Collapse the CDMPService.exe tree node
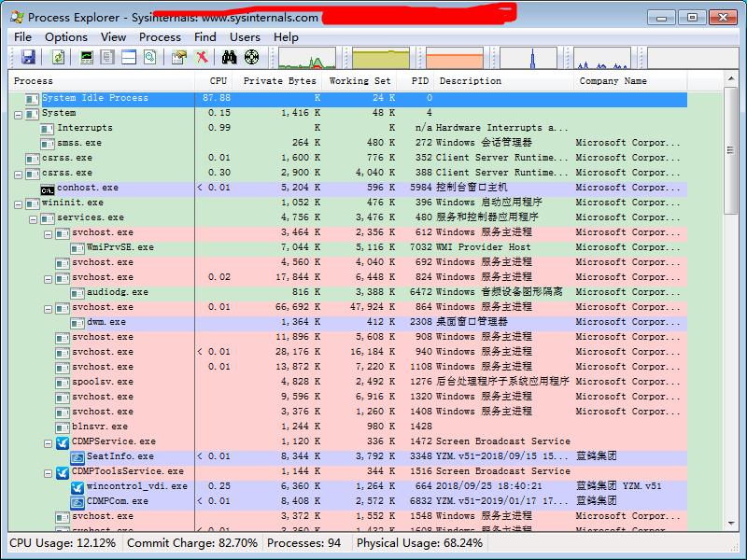The width and height of the screenshot is (747, 560). [x=49, y=444]
